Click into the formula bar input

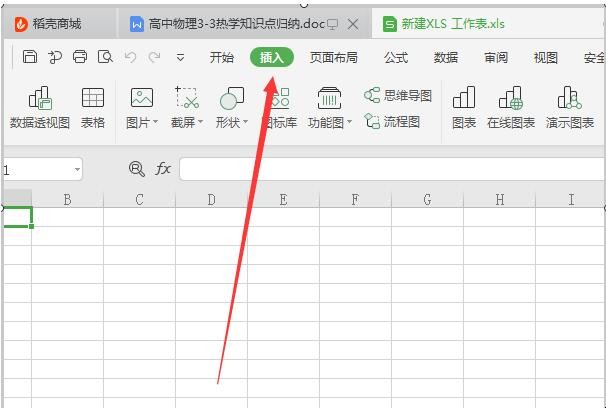[x=392, y=169]
